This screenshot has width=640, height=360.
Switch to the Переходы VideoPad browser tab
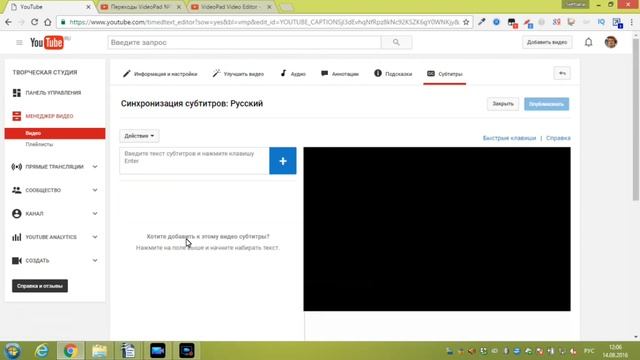pos(141,7)
